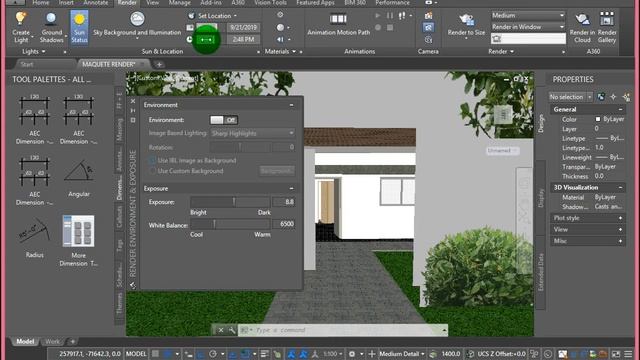Image resolution: width=640 pixels, height=360 pixels.
Task: Open the Render in Window dropdown
Action: [x=528, y=27]
